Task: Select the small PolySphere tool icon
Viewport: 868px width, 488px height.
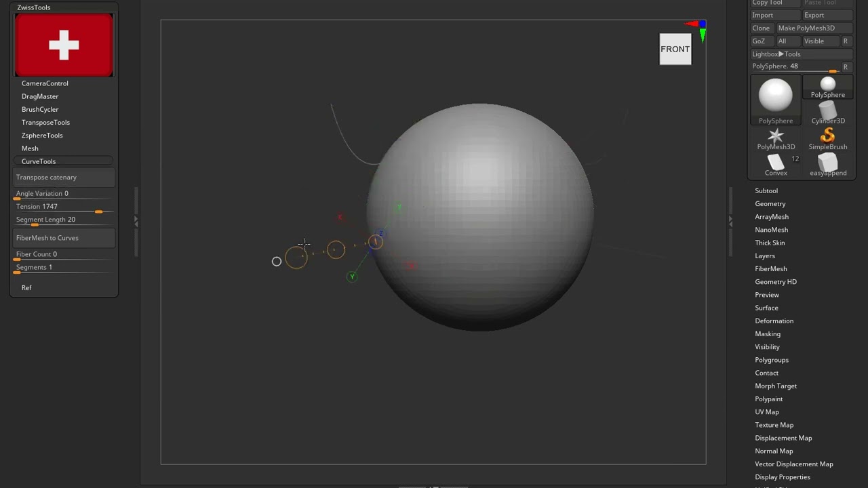Action: point(828,87)
